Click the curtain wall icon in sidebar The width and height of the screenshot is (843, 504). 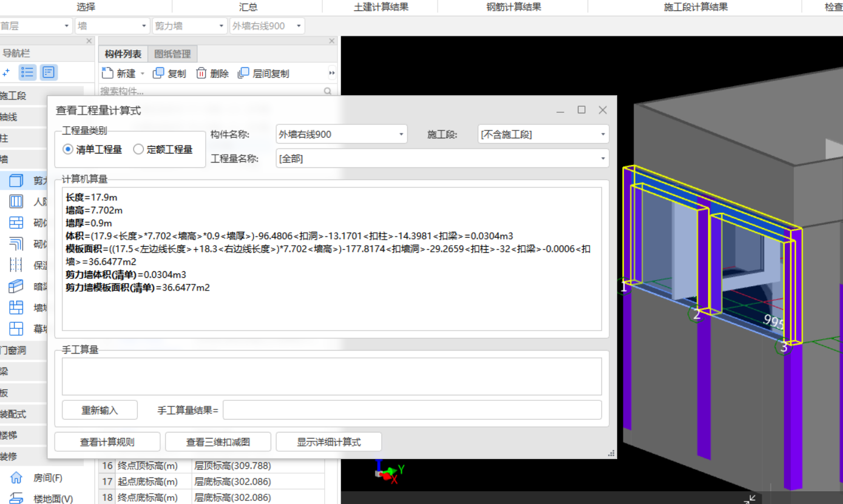16,329
